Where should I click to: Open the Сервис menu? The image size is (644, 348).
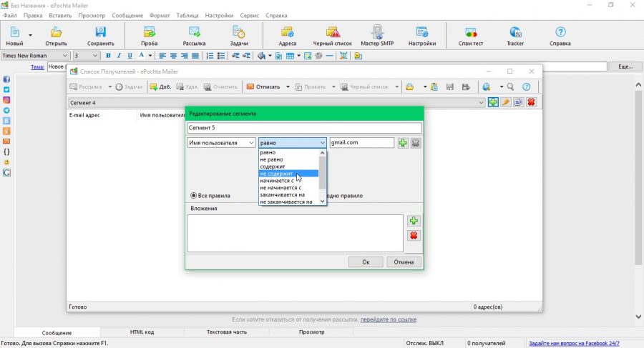click(x=249, y=16)
